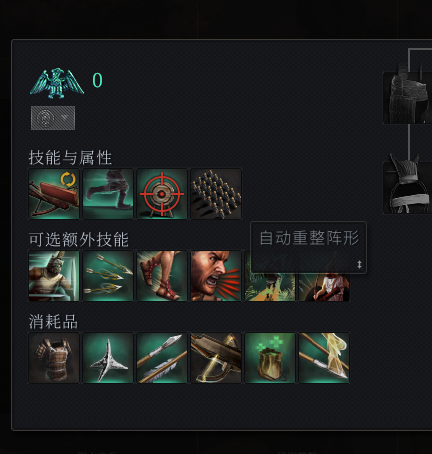Select the horned helmet unit thumbnail
Screen dimensions: 432x454
pyautogui.click(x=408, y=188)
